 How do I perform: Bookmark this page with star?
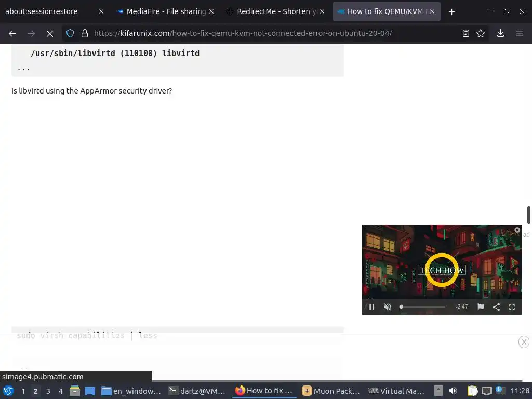[x=481, y=33]
